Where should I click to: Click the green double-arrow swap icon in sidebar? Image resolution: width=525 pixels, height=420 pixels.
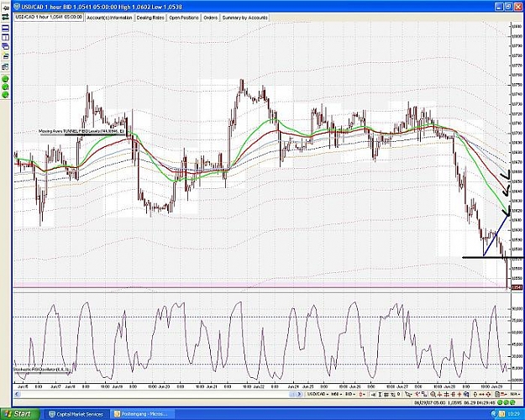(5, 15)
